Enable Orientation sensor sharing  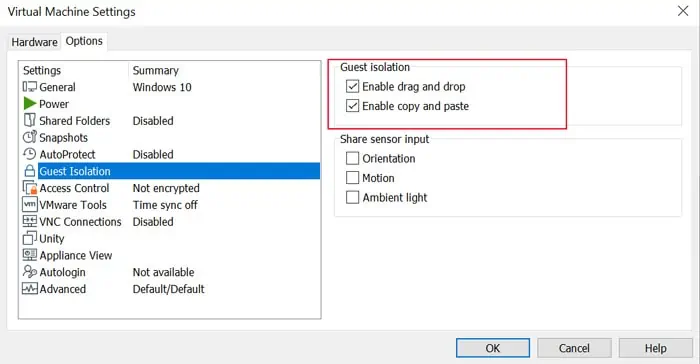pos(352,158)
